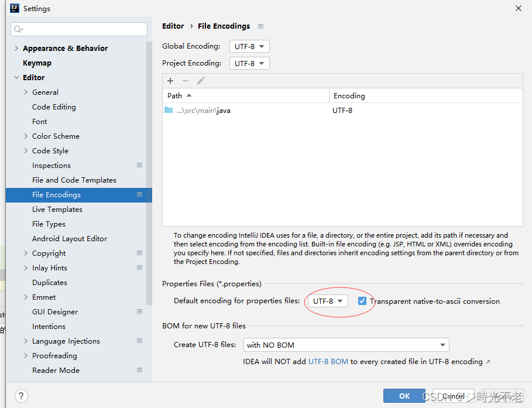The height and width of the screenshot is (408, 532).
Task: Click the Encoding column header
Action: [425, 96]
